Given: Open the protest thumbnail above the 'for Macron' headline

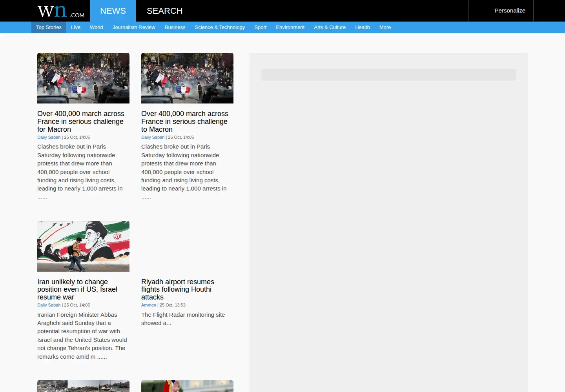Looking at the screenshot, I should (x=83, y=78).
